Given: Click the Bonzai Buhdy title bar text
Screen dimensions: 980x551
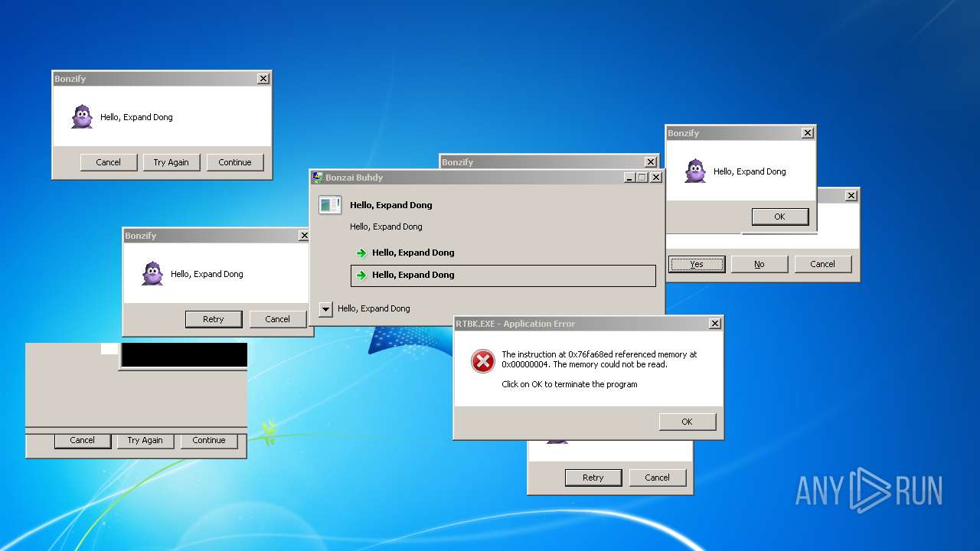Looking at the screenshot, I should (x=354, y=178).
